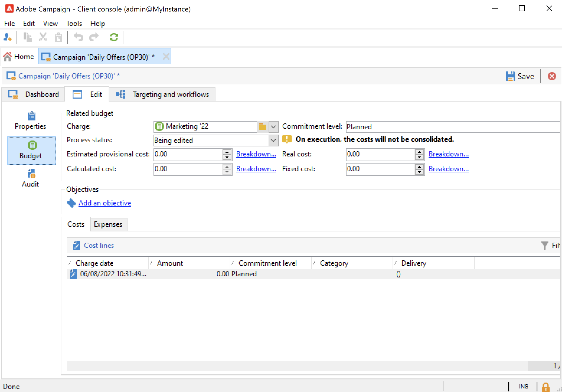Select the Costs tab
The width and height of the screenshot is (562, 392).
(76, 224)
